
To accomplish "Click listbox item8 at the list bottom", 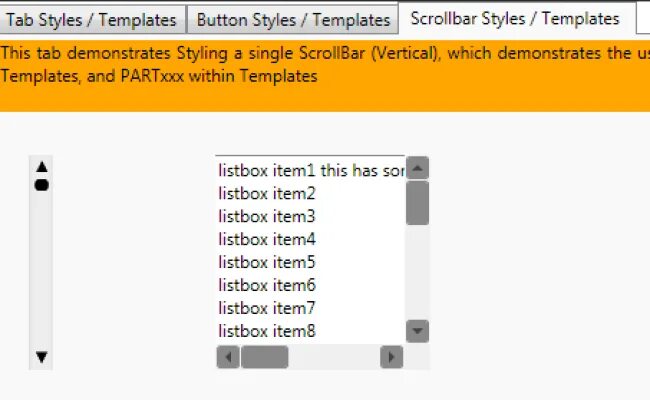I will [x=267, y=332].
